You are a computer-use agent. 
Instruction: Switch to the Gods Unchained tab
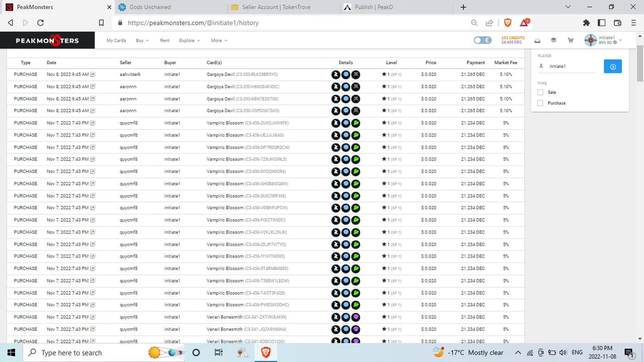click(x=170, y=7)
